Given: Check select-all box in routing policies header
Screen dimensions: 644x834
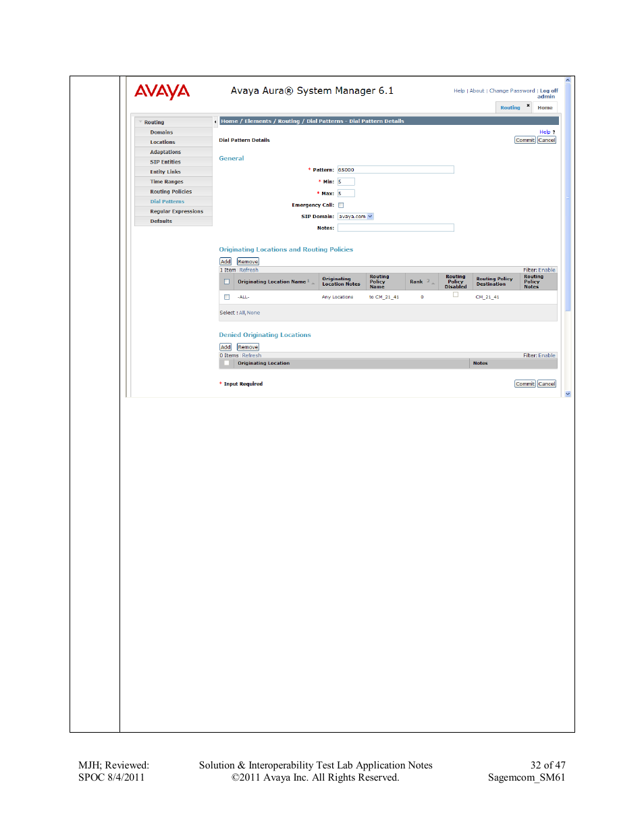Looking at the screenshot, I should 227,282.
